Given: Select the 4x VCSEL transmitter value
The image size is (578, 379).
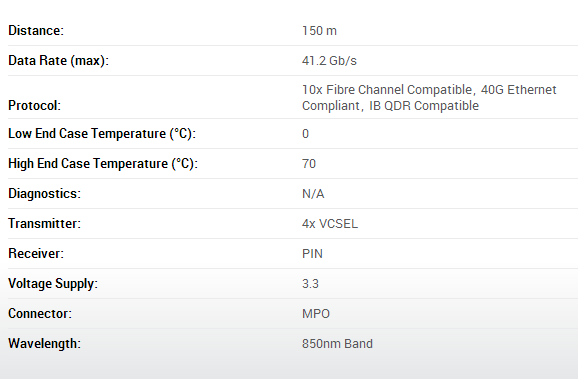Looking at the screenshot, I should pyautogui.click(x=330, y=224).
